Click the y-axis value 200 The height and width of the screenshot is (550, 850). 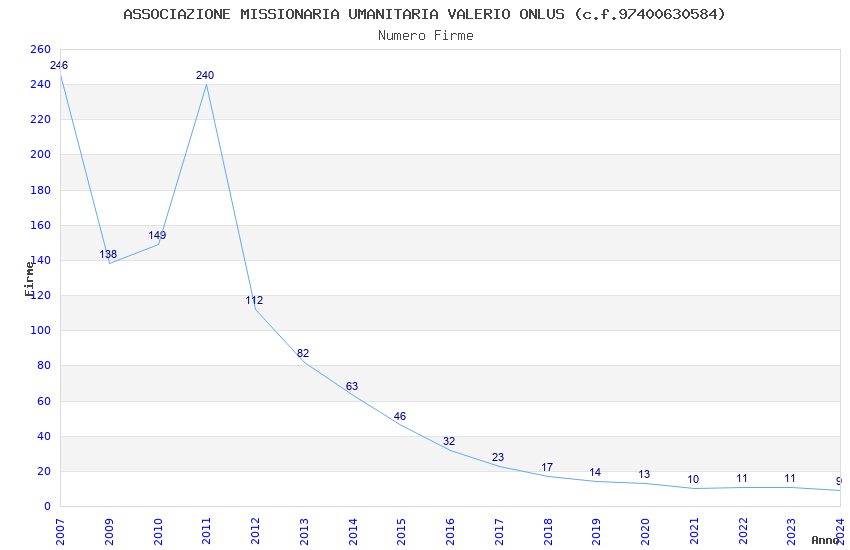40,154
